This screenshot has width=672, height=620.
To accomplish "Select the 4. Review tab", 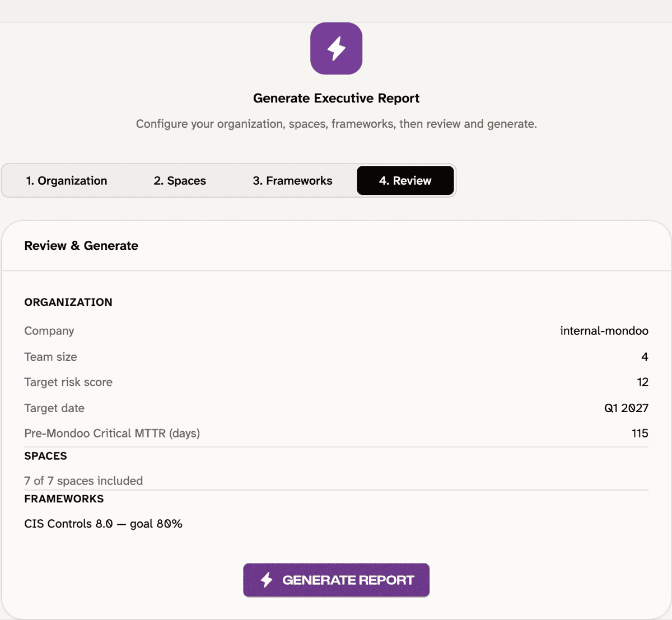I will coord(405,180).
